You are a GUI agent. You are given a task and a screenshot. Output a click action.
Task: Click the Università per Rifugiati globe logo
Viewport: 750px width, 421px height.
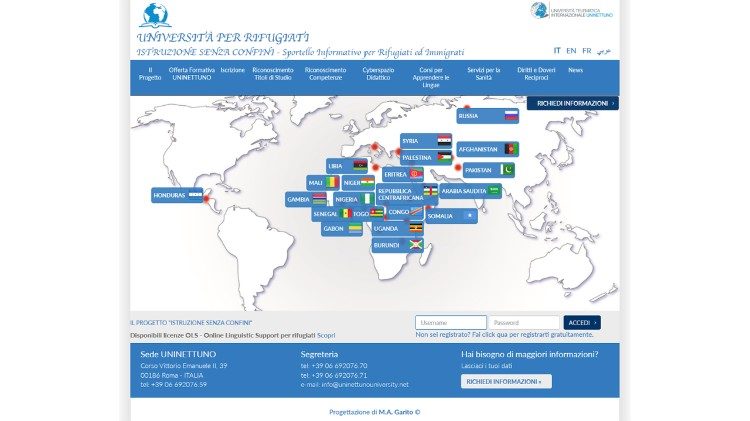(x=155, y=14)
